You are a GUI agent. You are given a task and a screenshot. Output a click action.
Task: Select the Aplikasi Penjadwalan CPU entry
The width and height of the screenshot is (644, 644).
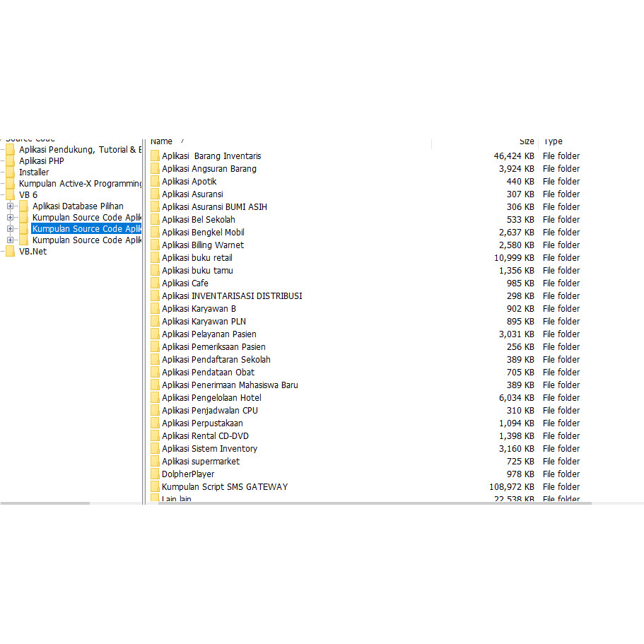point(210,410)
